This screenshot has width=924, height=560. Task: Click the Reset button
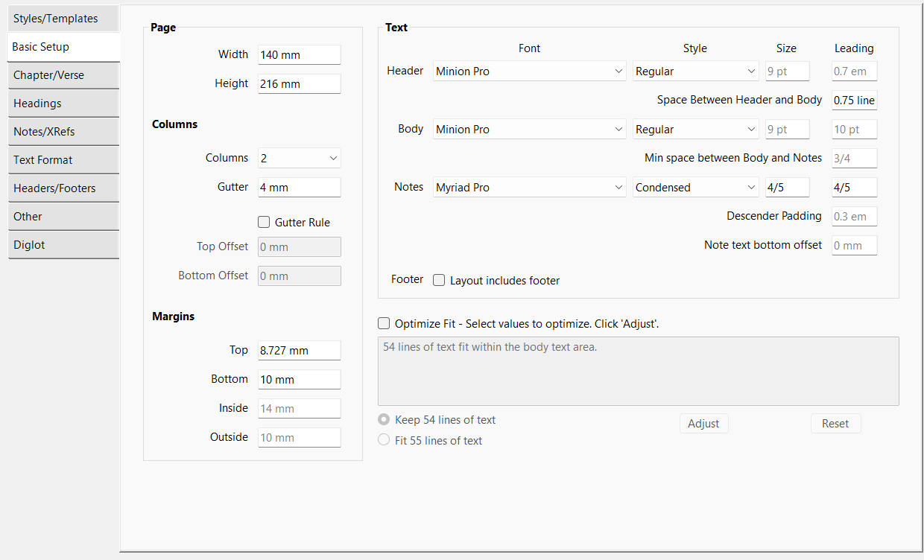coord(835,424)
